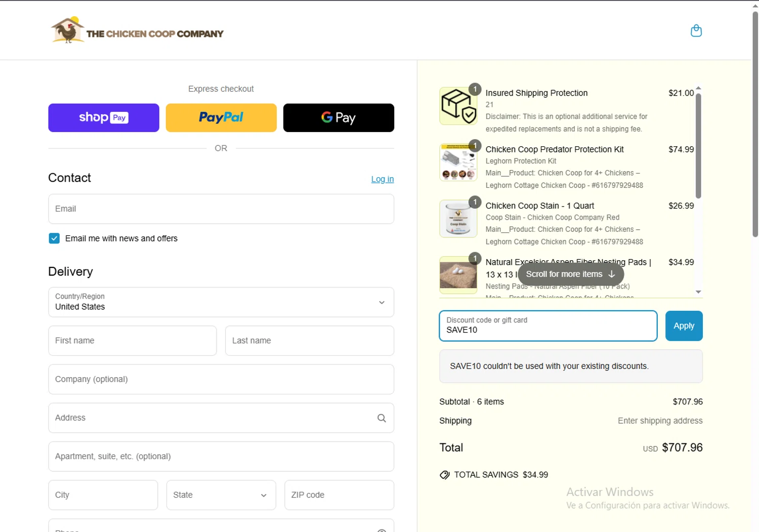Screen dimensions: 759x532
Task: Click the Leghorn Protection Kit variant text
Action: tap(521, 161)
